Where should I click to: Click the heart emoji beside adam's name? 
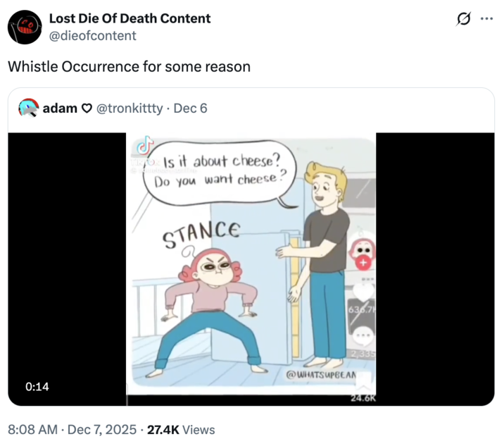87,109
